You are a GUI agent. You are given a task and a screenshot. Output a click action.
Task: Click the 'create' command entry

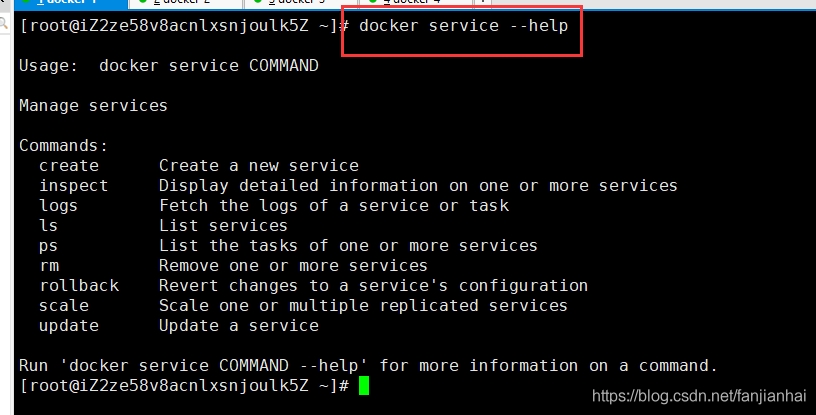(x=69, y=166)
